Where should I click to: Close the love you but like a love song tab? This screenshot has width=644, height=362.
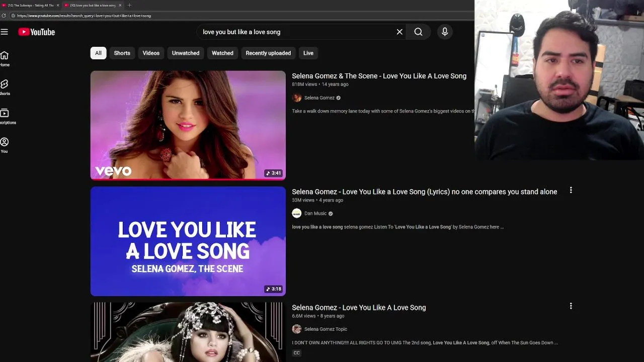[120, 5]
